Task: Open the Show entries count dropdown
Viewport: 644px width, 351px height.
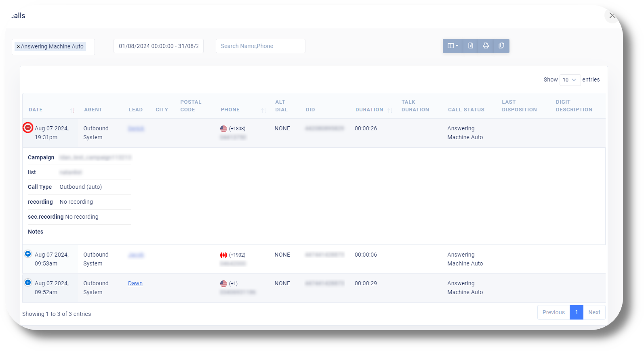Action: tap(570, 80)
